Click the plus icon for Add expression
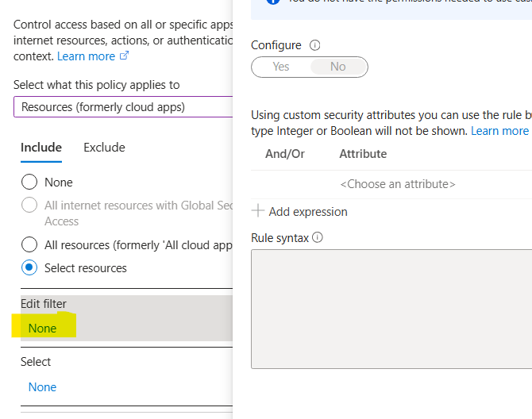This screenshot has width=532, height=419. pyautogui.click(x=258, y=210)
